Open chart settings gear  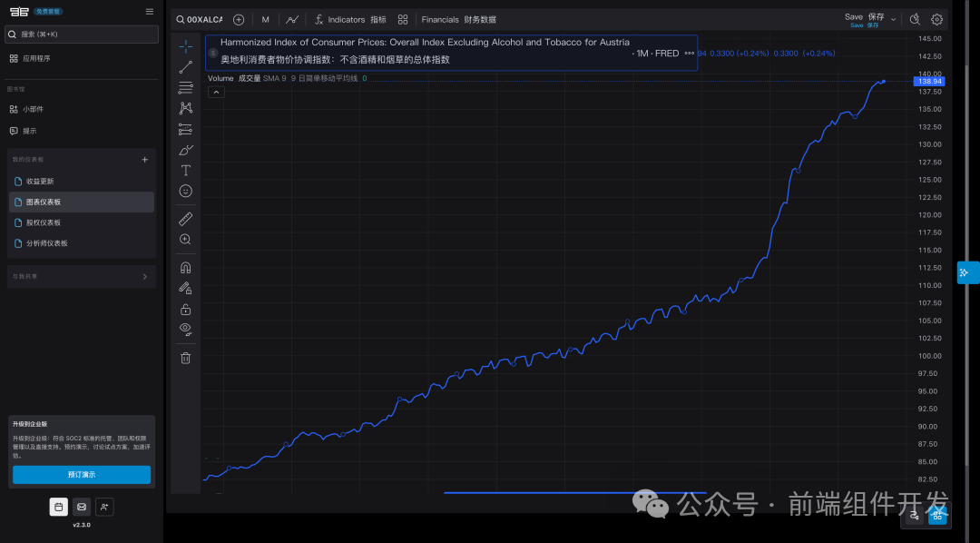[936, 19]
